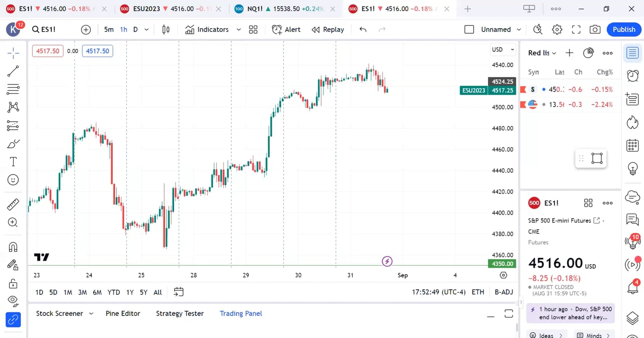644x338 pixels.
Task: Select the Trend Line tool
Action: 13,70
